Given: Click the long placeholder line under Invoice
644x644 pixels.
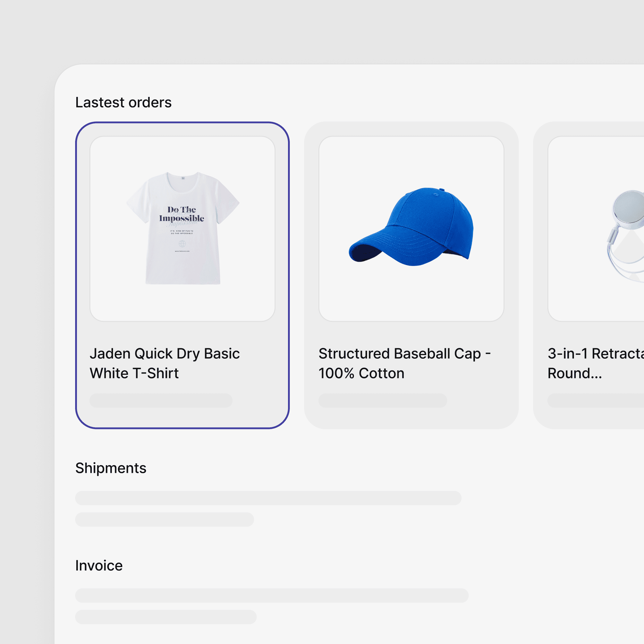Looking at the screenshot, I should (272, 595).
